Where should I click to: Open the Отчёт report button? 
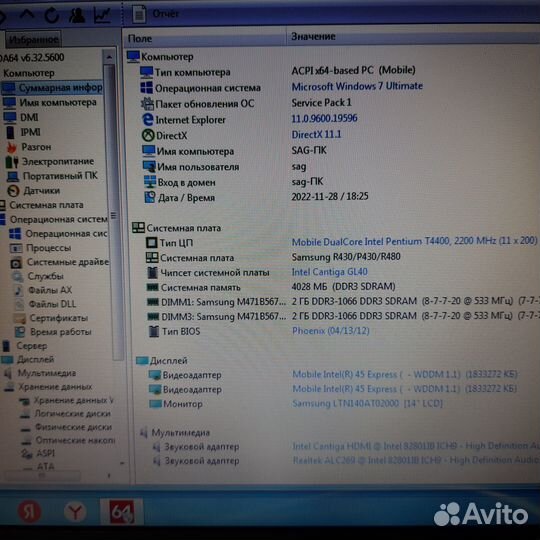pos(156,14)
